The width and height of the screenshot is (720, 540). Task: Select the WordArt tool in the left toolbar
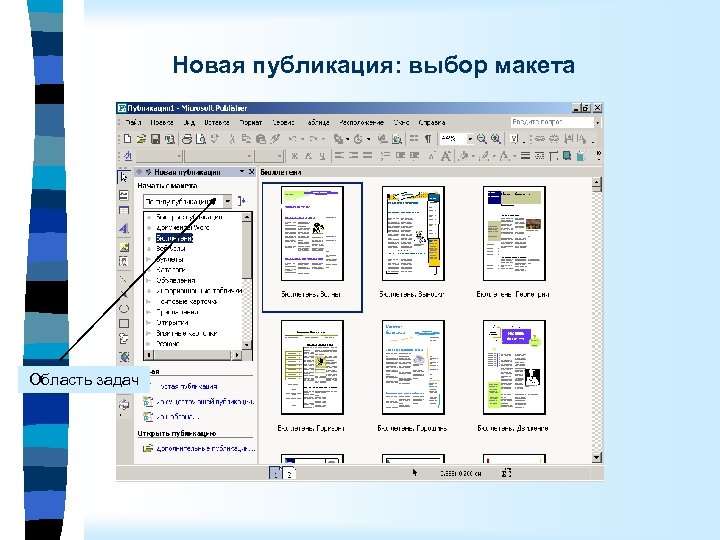point(124,228)
